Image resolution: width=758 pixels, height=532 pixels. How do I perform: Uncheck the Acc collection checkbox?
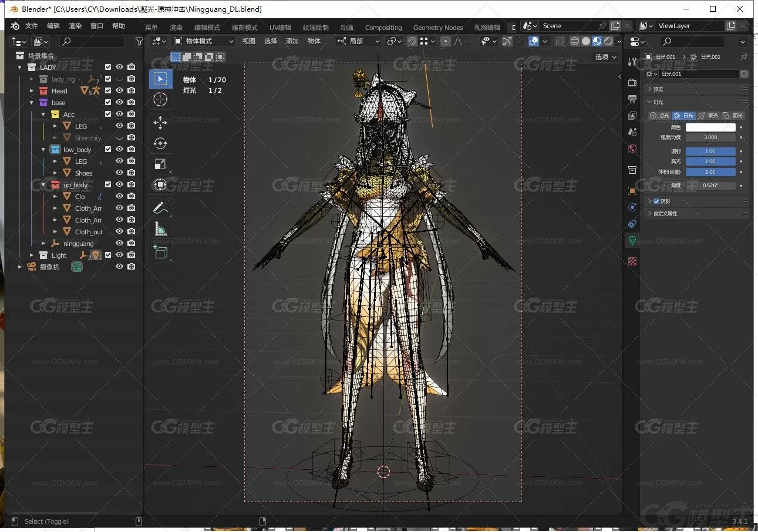click(x=108, y=114)
